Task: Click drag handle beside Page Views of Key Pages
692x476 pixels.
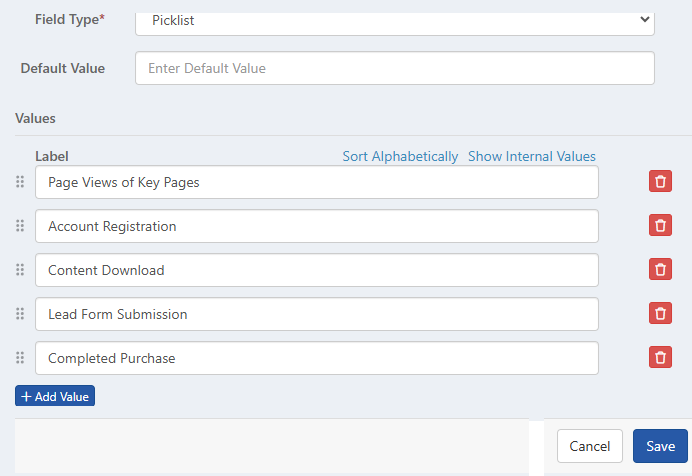Action: click(x=19, y=182)
